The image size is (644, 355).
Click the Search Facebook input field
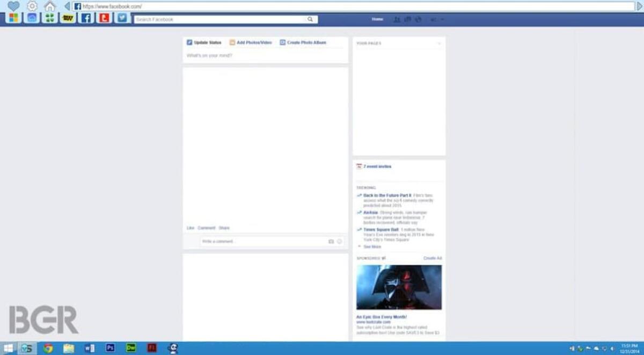point(215,19)
